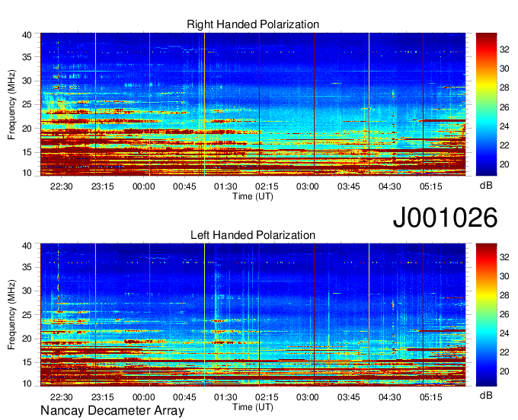Click the 25 MHz tick on upper plot
Viewport: 518px width, 420px height.
(27, 104)
